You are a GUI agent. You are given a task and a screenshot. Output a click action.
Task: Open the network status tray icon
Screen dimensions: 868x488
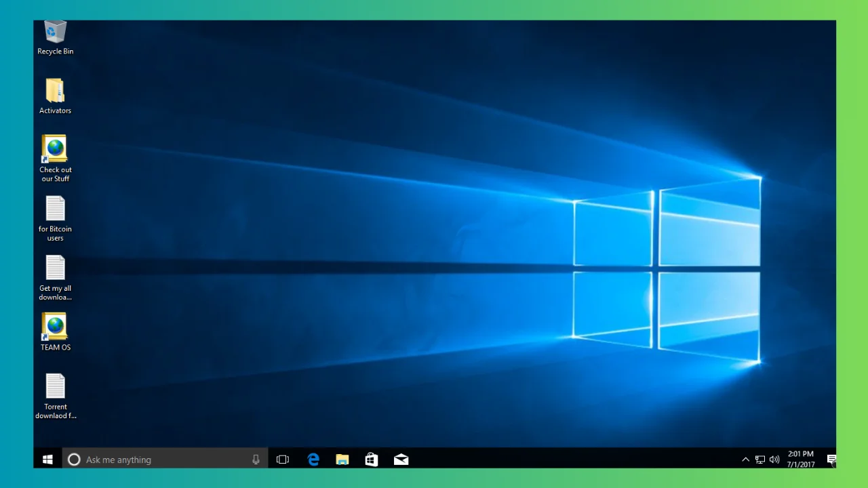(760, 460)
